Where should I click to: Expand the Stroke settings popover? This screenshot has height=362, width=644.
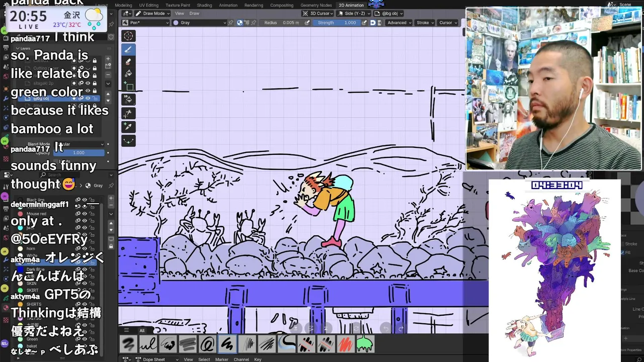click(x=425, y=23)
